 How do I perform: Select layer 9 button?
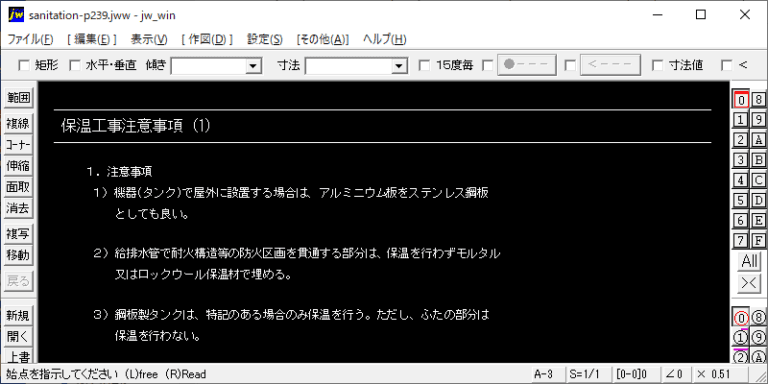point(759,120)
